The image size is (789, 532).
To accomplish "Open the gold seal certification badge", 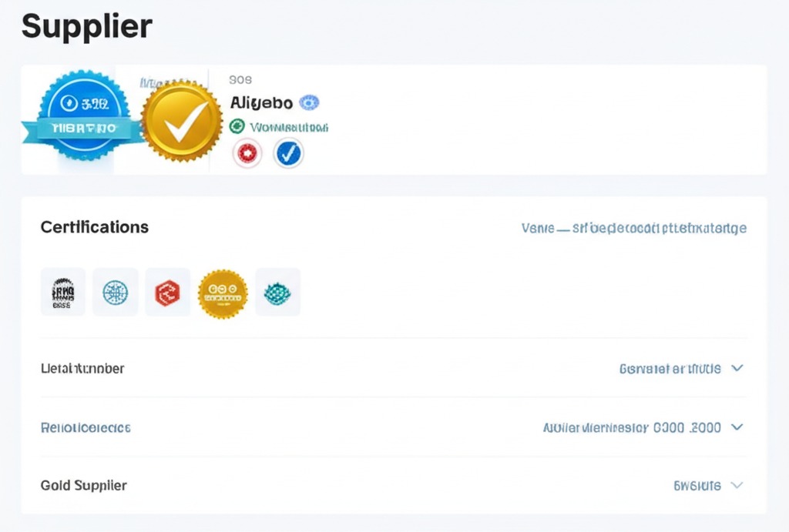I will [x=223, y=293].
